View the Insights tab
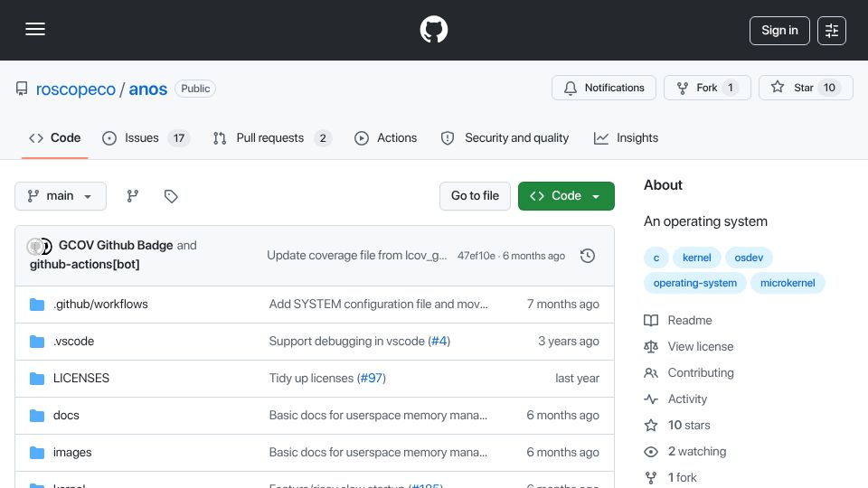This screenshot has height=488, width=868. (x=626, y=137)
